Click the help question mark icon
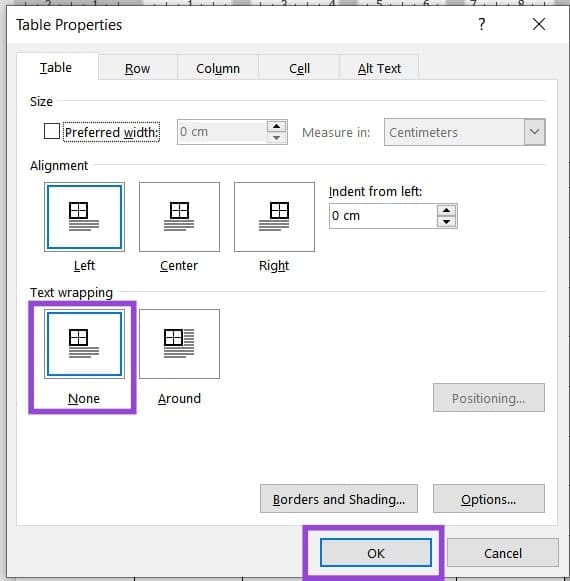 (x=481, y=24)
